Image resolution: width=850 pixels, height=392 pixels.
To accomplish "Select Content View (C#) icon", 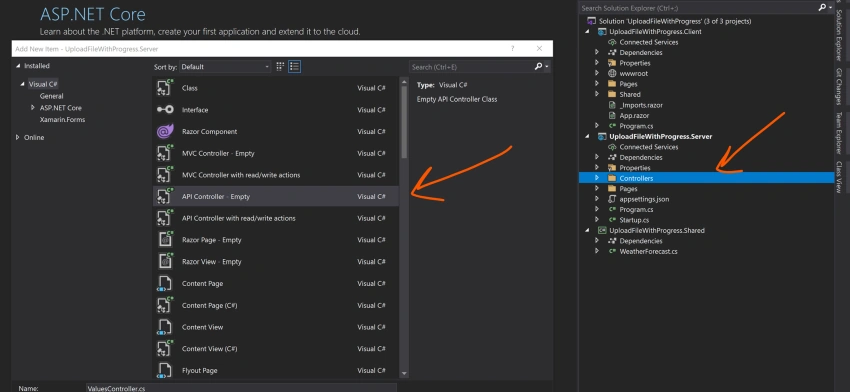I will pos(165,349).
